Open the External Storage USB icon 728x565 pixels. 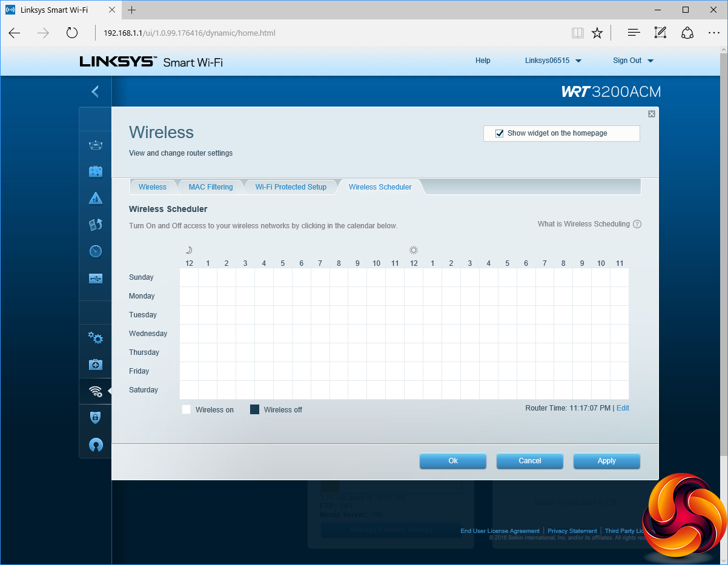(x=95, y=278)
